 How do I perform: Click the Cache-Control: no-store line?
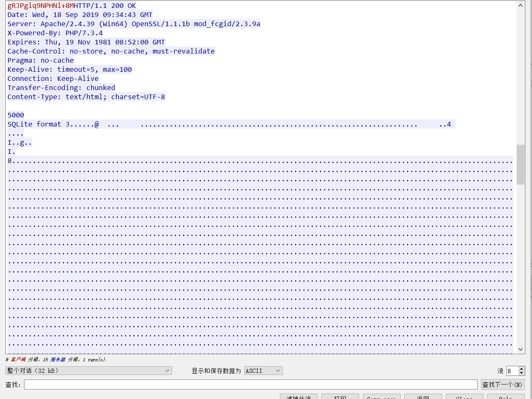coord(111,51)
